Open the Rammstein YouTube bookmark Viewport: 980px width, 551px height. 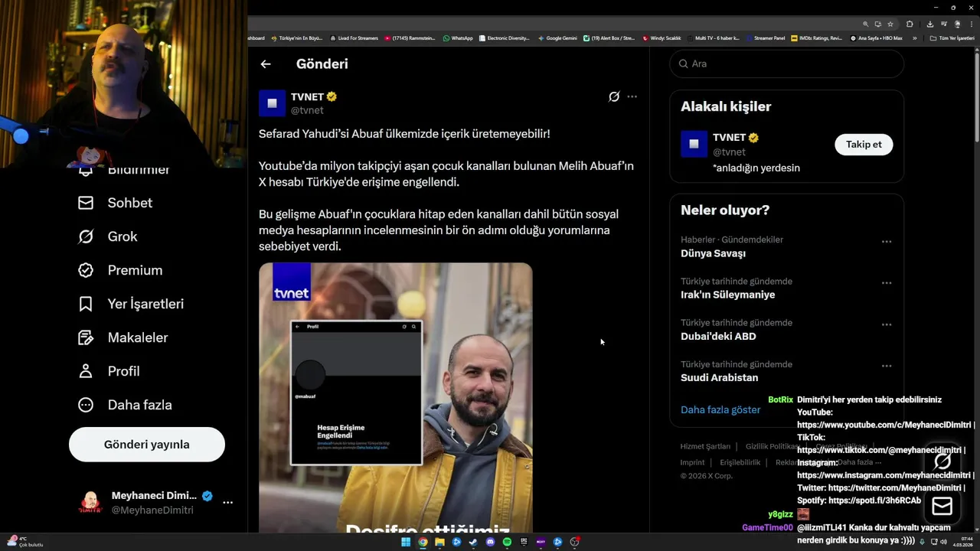coord(410,38)
